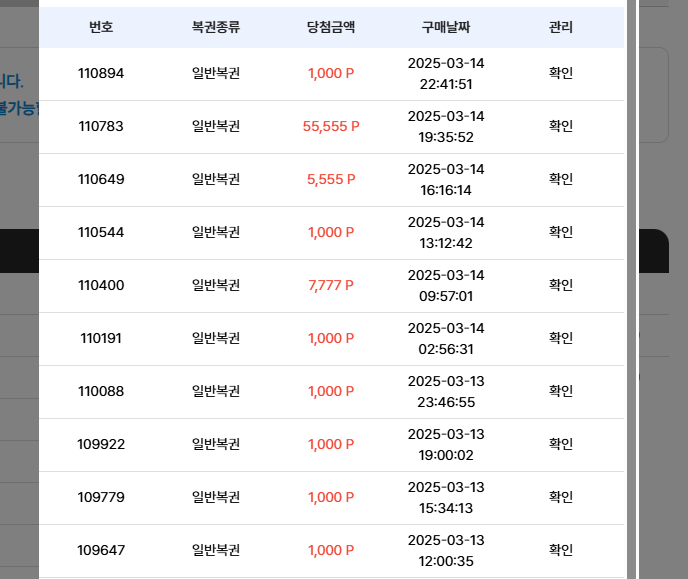Click the 당첨금액 column header
Image resolution: width=688 pixels, height=579 pixels.
[331, 27]
